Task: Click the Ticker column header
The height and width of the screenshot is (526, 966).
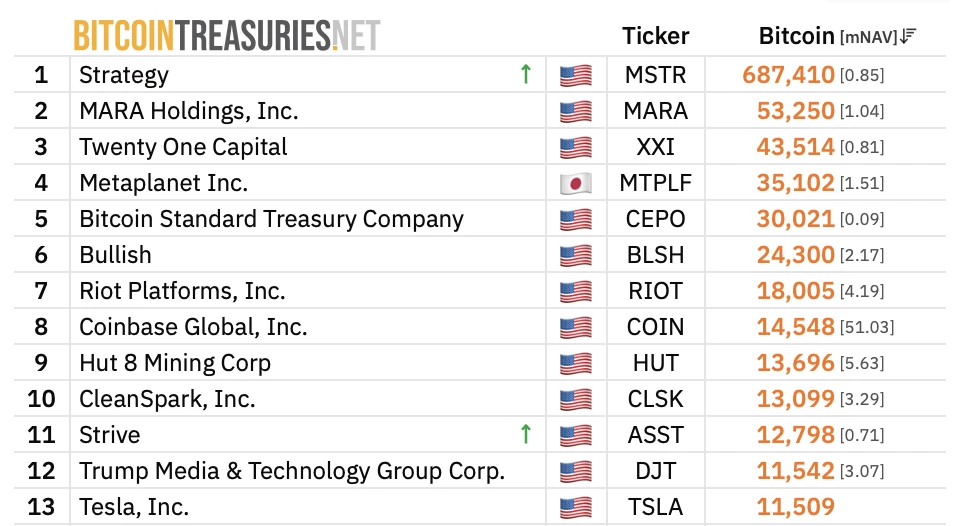Action: pyautogui.click(x=655, y=36)
